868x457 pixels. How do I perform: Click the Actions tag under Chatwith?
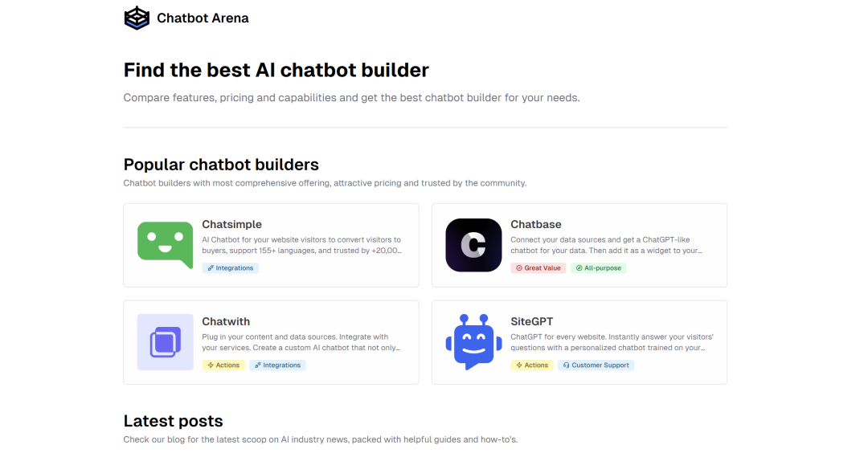click(x=223, y=365)
